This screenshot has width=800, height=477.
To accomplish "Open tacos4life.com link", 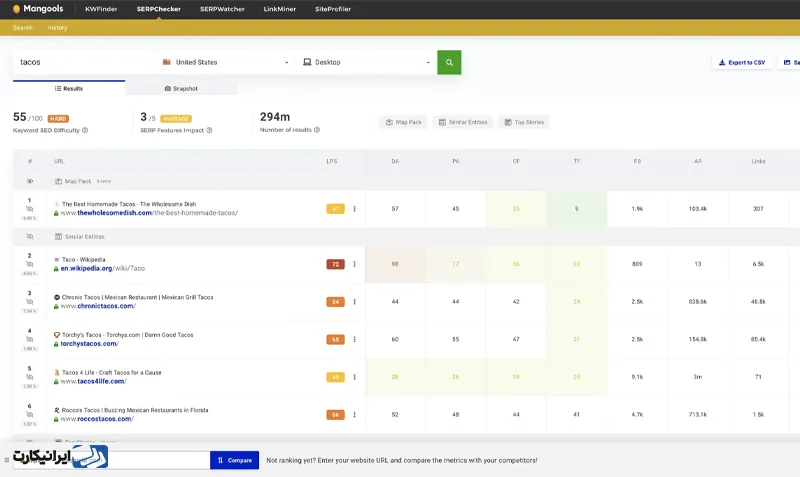I will (x=93, y=381).
